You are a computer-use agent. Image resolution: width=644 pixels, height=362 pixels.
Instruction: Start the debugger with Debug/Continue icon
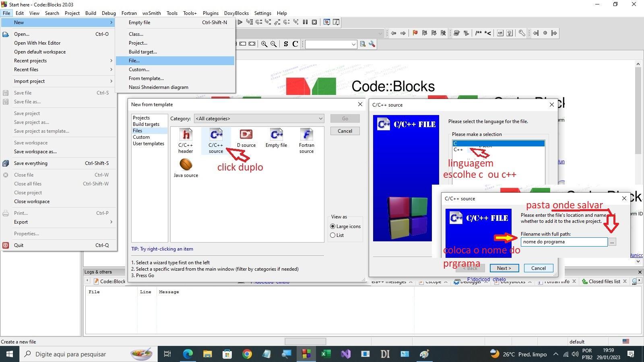(x=240, y=22)
